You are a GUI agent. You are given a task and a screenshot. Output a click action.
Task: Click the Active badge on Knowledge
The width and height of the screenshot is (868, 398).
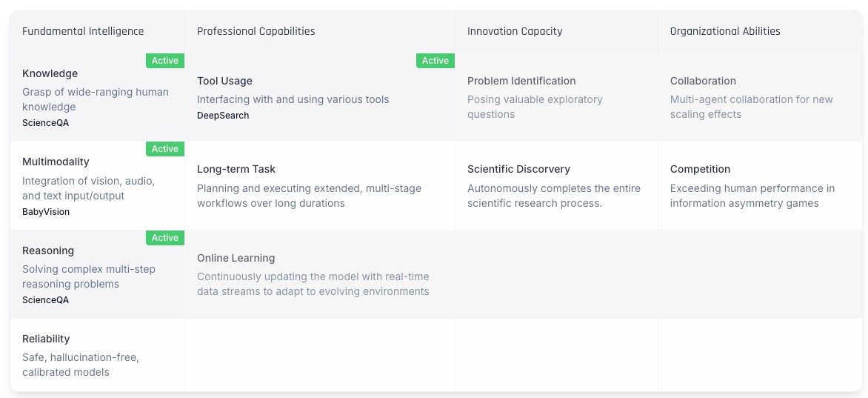click(x=165, y=61)
